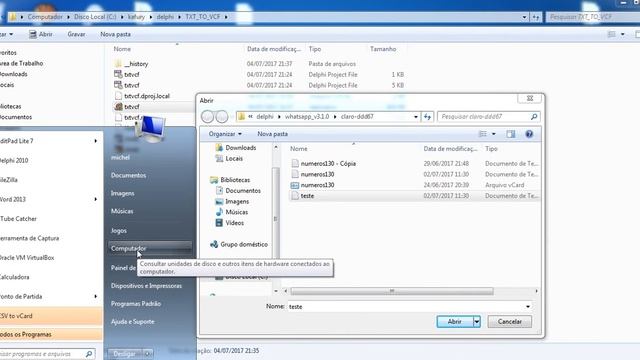
Task: Go forward using dialog forward button
Action: coord(222,117)
